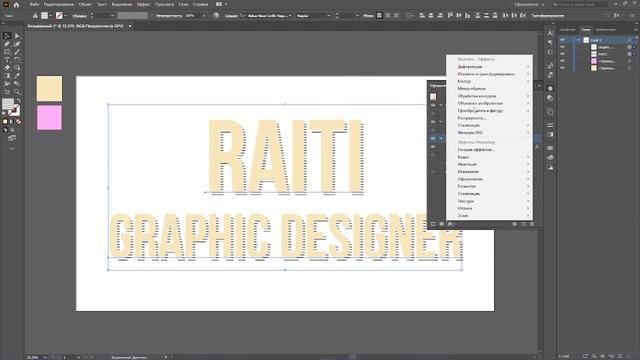Hide the beige rectangle sublayer

562,68
